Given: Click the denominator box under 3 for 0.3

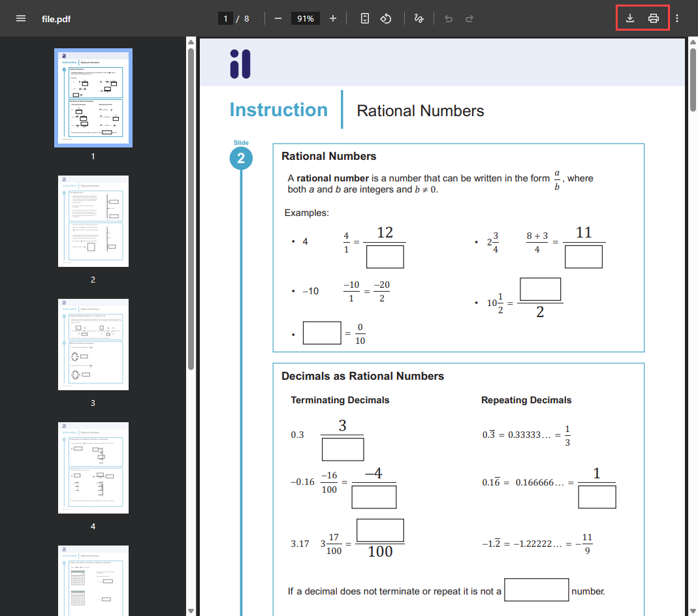Looking at the screenshot, I should [343, 449].
